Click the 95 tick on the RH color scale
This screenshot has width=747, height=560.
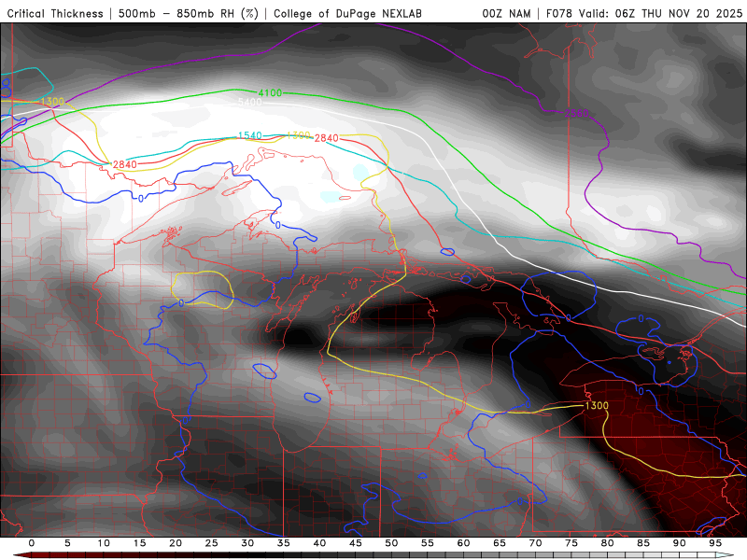pyautogui.click(x=715, y=543)
